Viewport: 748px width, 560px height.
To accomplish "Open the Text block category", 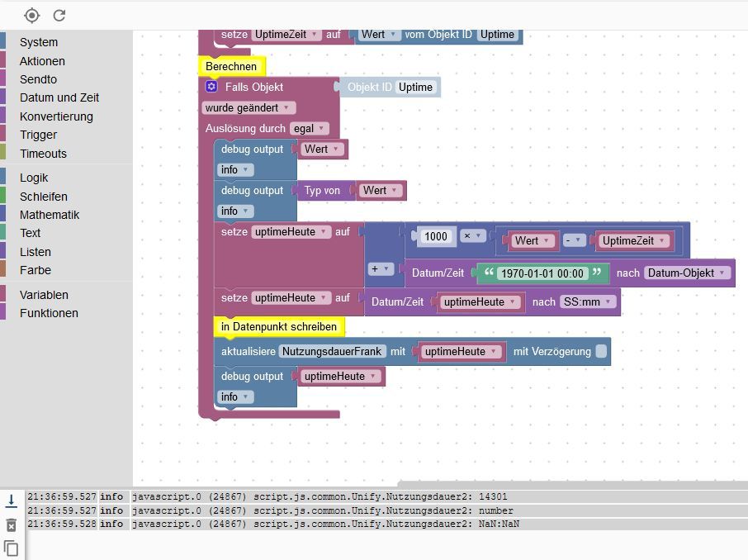I will point(30,233).
